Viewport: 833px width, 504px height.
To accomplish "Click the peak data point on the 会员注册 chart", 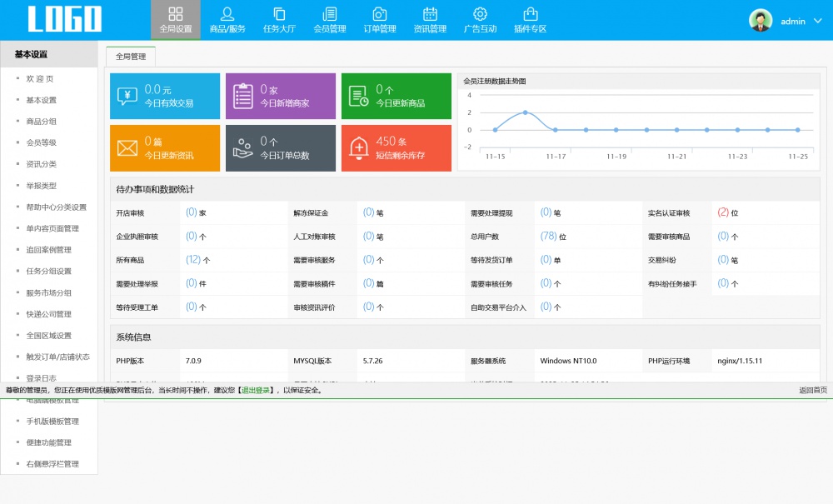I will point(525,112).
